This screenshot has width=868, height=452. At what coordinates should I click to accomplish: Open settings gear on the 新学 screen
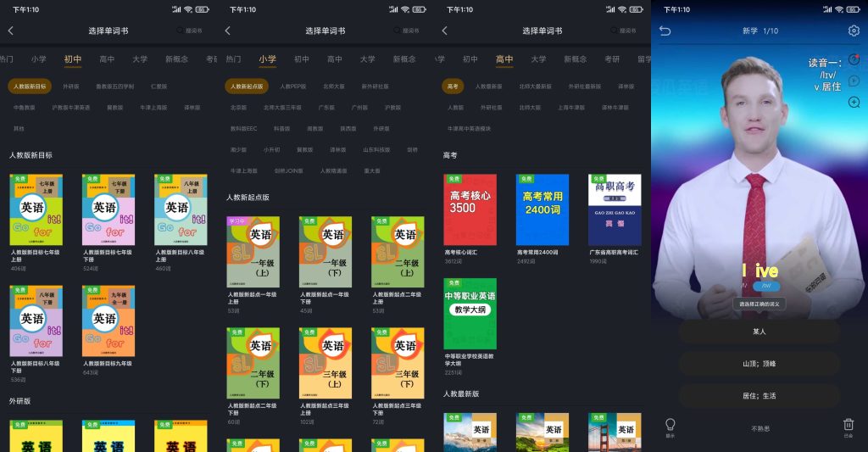coord(854,31)
